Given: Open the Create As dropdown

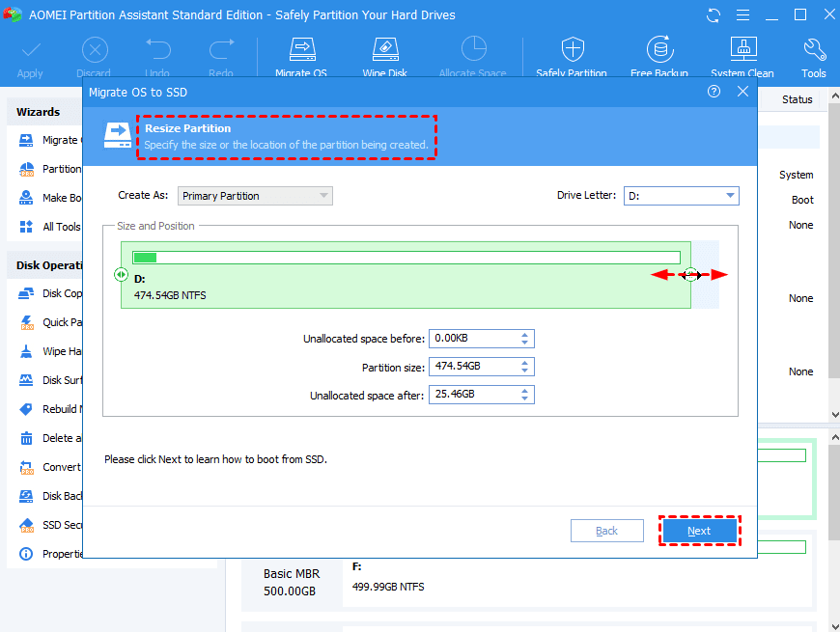Looking at the screenshot, I should point(255,196).
